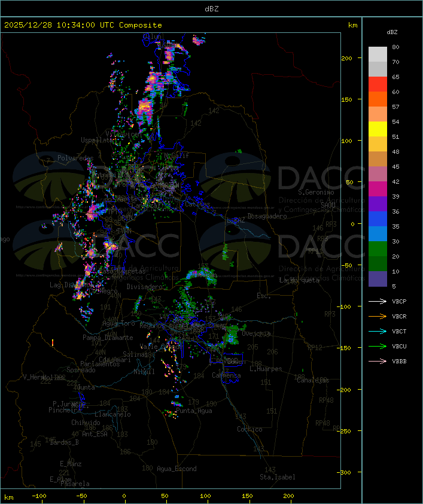Click the 'Pincheira' place label
The height and width of the screenshot is (504, 423).
[65, 410]
